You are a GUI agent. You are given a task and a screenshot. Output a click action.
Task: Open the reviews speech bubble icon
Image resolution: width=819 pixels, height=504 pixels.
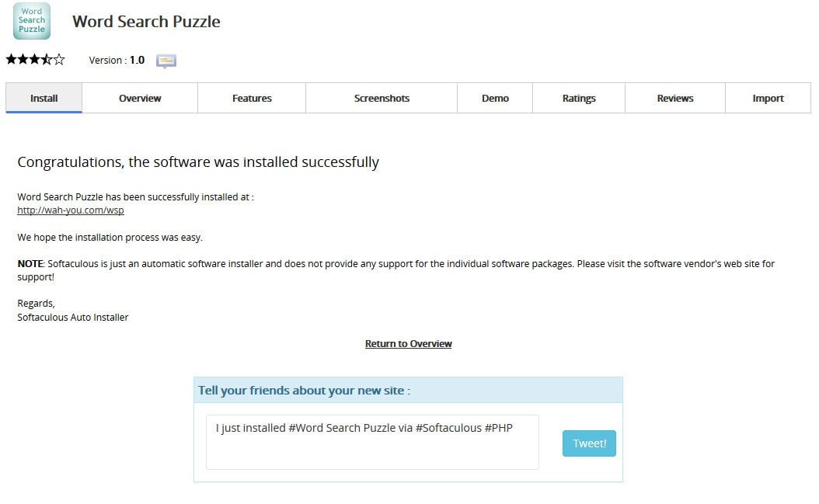pyautogui.click(x=166, y=61)
